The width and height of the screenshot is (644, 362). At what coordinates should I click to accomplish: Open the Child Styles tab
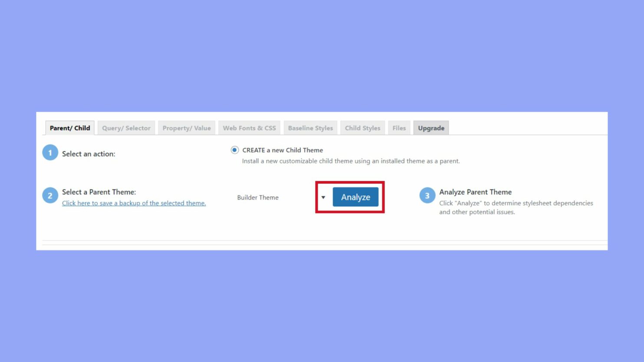[362, 128]
